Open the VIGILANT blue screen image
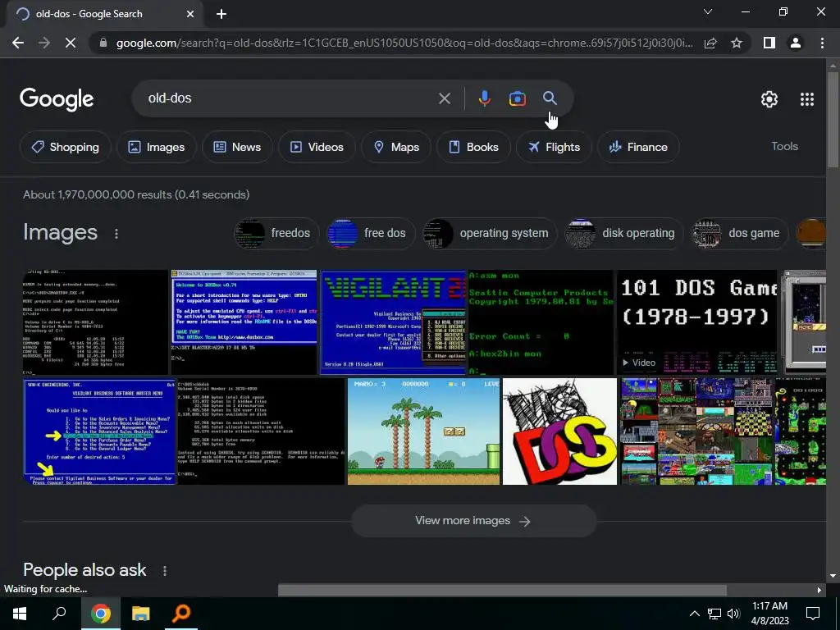 pos(393,322)
